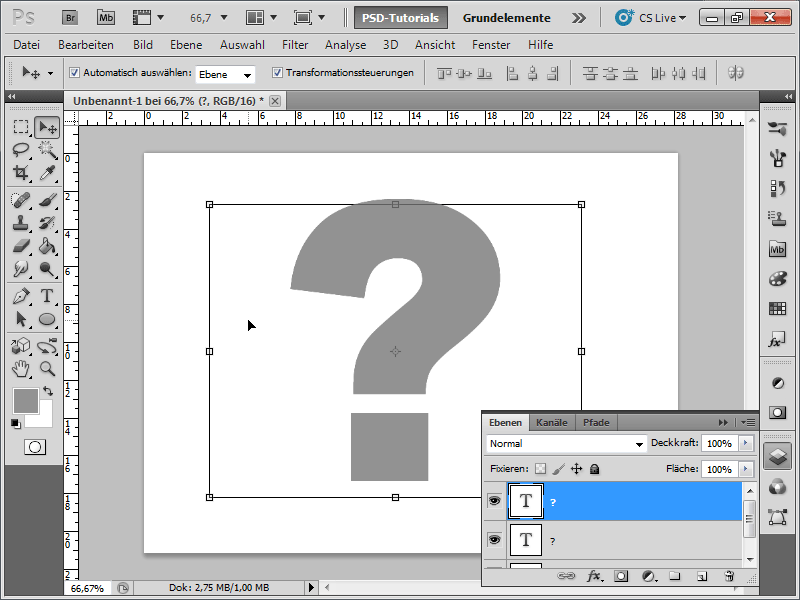The image size is (800, 600).
Task: Switch to the Kanäle tab
Action: click(552, 422)
